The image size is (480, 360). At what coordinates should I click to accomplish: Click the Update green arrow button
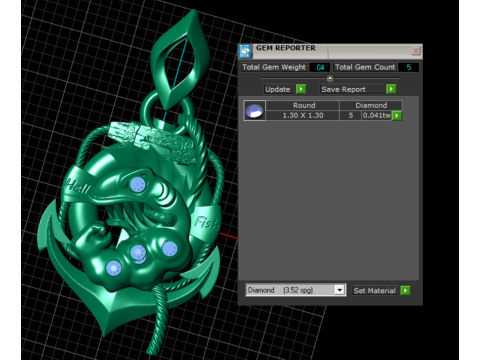[x=301, y=89]
